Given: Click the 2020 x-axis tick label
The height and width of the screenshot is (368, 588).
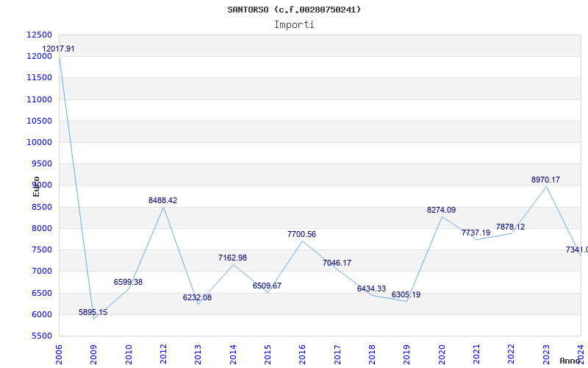Looking at the screenshot, I should click(442, 355).
